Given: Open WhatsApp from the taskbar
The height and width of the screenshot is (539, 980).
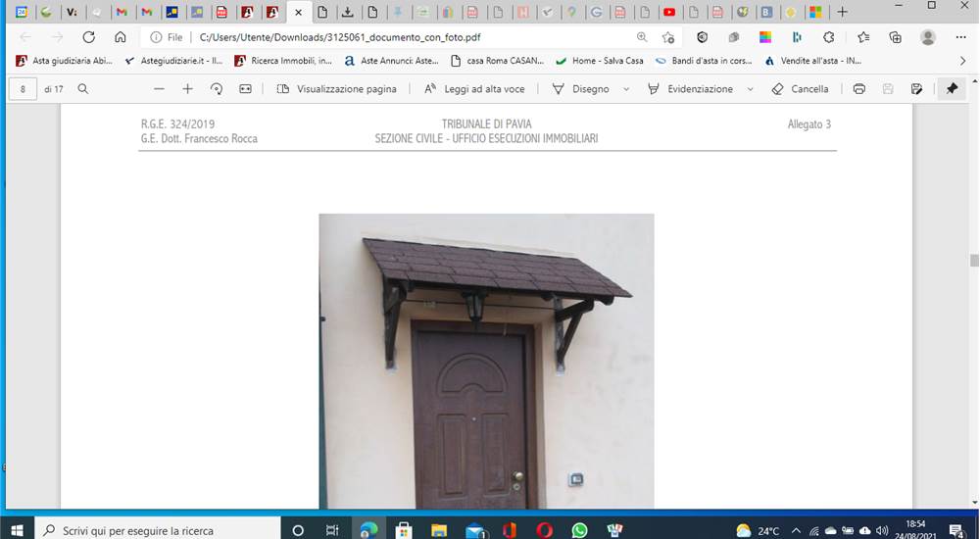Looking at the screenshot, I should [579, 530].
